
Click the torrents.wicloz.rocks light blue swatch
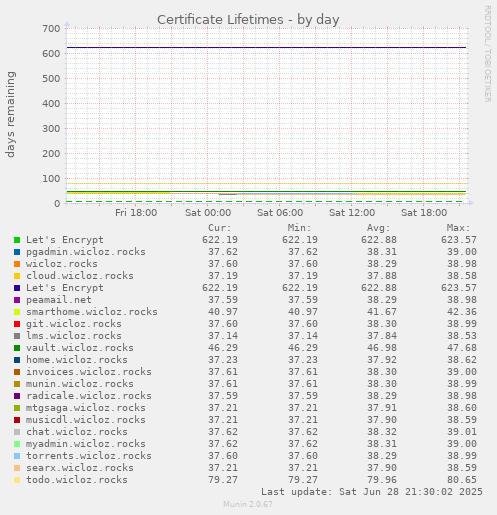tap(17, 456)
